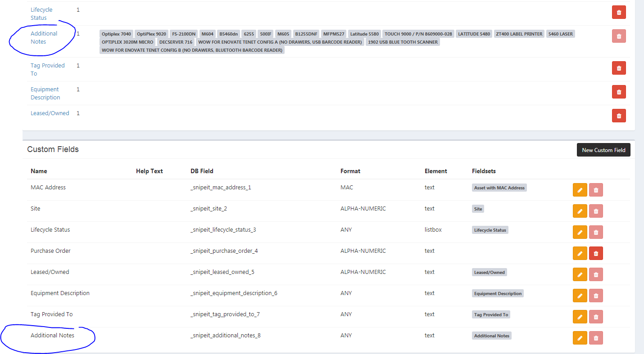Delete the Tag Provided To fieldset
Viewport: 644px width, 354px height.
619,68
